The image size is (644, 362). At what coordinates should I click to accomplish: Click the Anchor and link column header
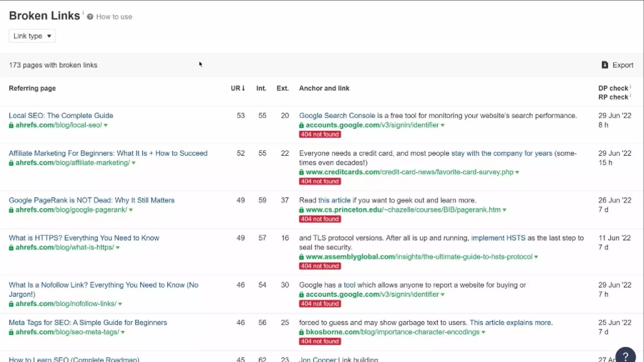click(x=324, y=88)
